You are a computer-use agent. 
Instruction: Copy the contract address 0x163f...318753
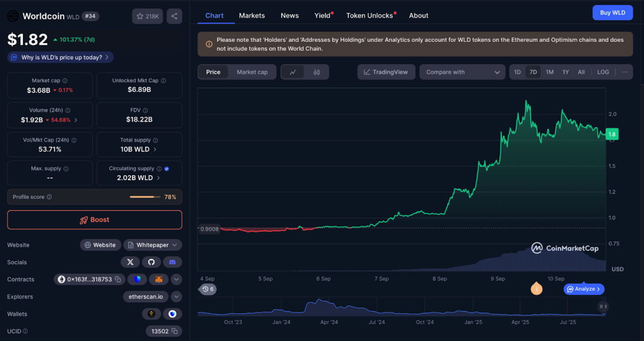118,279
